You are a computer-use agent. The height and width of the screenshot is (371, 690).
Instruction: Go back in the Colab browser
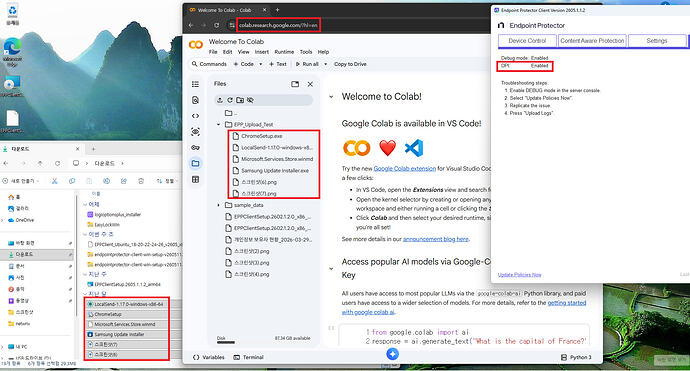point(191,25)
